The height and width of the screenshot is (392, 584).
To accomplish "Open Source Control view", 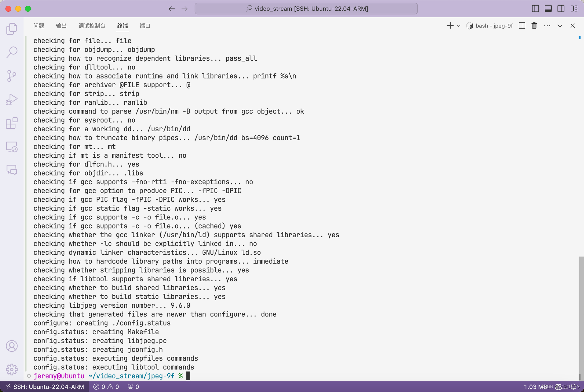I will (x=12, y=76).
